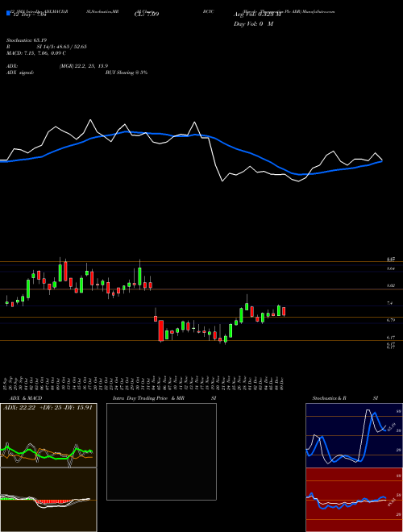Select the 'CL: 7.09' closing price text
The width and height of the screenshot is (403, 532).
(147, 15)
